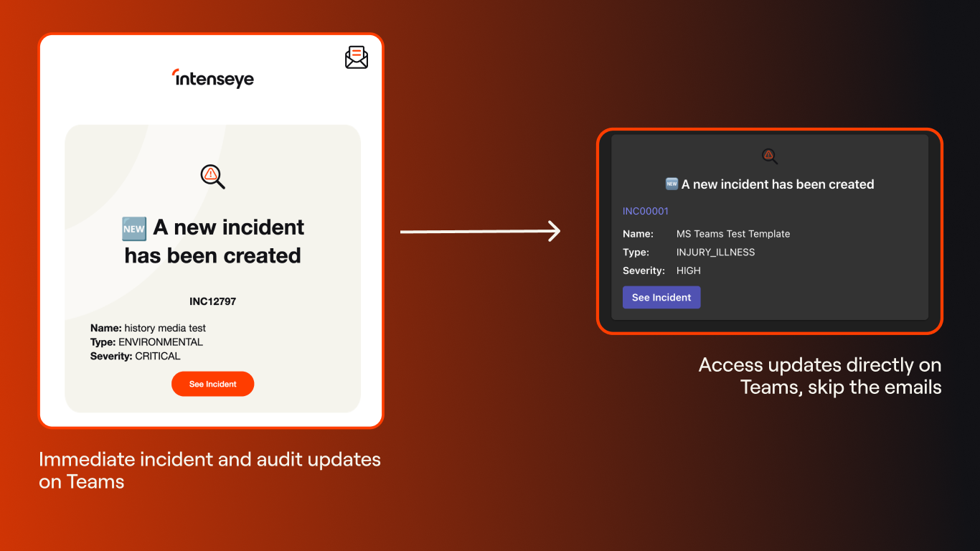980x551 pixels.
Task: Click the caption 'Access updates directly on Teams, skip the emails'
Action: (x=820, y=376)
